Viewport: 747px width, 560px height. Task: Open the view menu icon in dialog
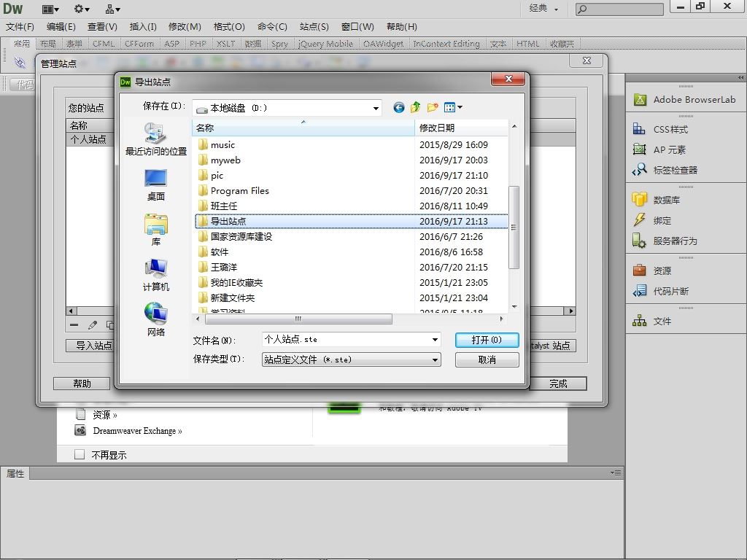pos(453,108)
